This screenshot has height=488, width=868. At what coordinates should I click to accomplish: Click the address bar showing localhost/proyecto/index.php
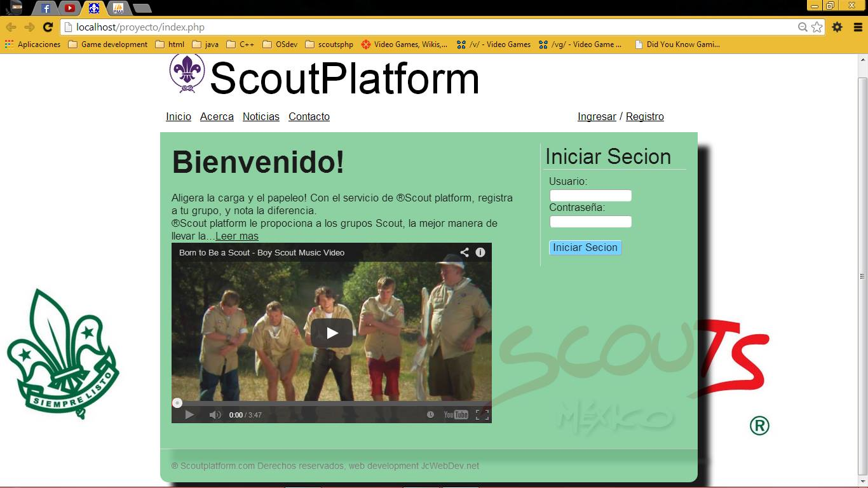click(x=443, y=27)
